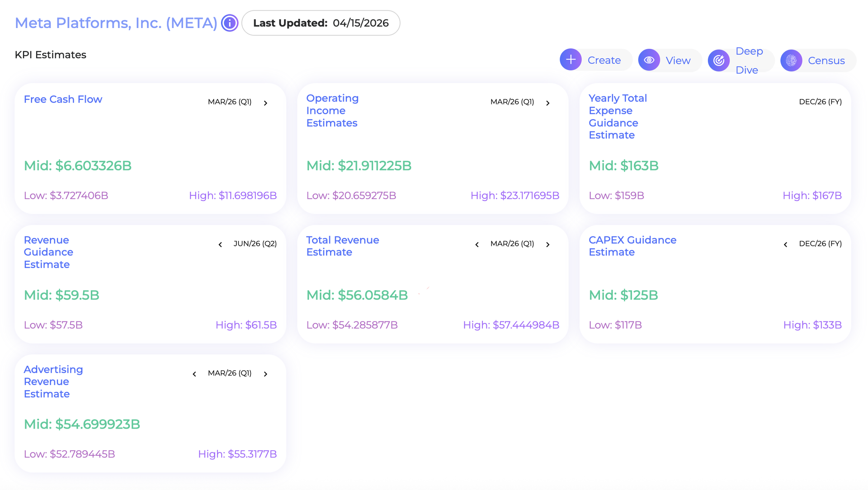Click MAR/26 (Q1) on Free Cash Flow card
This screenshot has height=490, width=868.
(230, 102)
